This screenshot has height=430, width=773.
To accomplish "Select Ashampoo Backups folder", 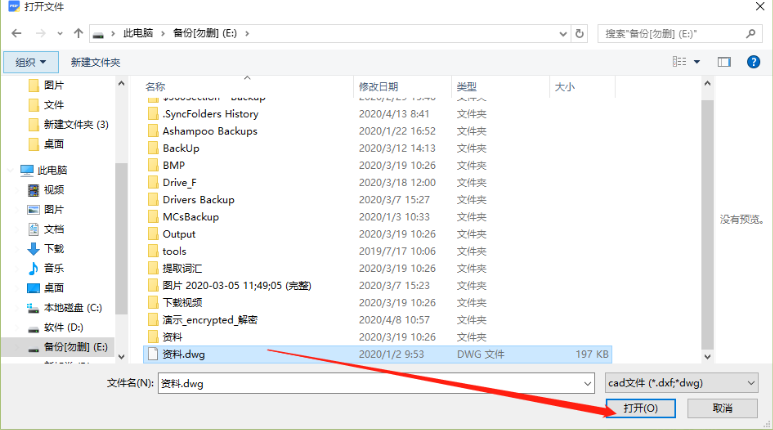I will [x=210, y=131].
